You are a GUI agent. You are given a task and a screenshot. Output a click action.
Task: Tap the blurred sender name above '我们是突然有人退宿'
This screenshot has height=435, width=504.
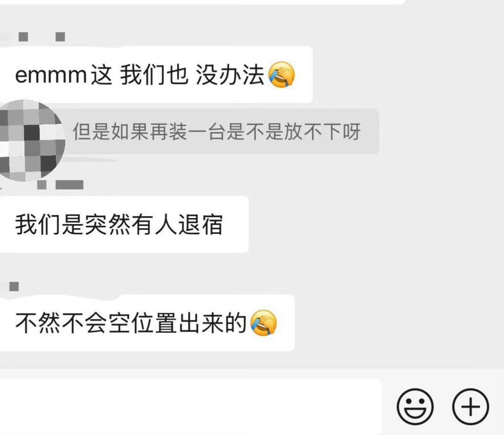click(60, 185)
